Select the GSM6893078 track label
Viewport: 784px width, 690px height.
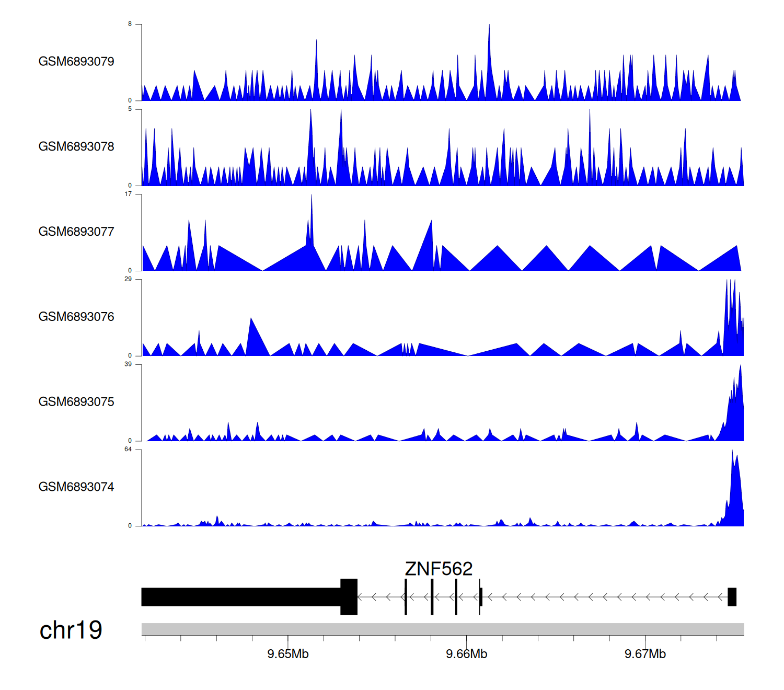pos(76,147)
